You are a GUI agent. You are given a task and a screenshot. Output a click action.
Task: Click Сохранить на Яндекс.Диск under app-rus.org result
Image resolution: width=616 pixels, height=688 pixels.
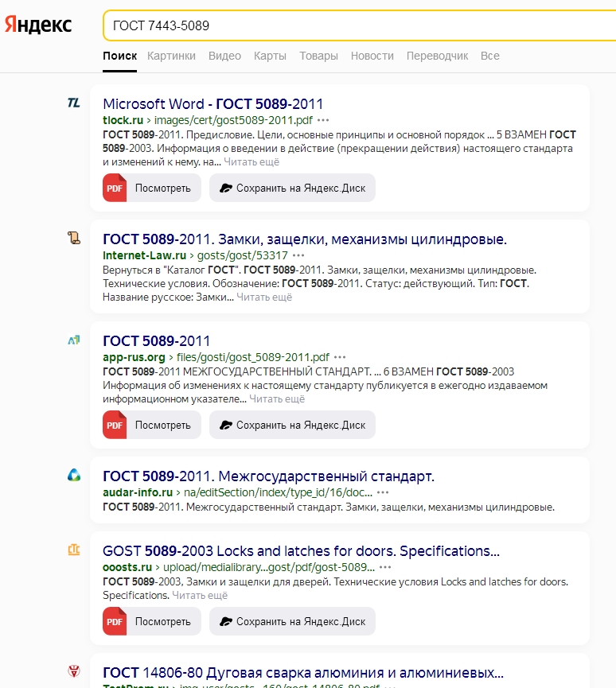(292, 425)
